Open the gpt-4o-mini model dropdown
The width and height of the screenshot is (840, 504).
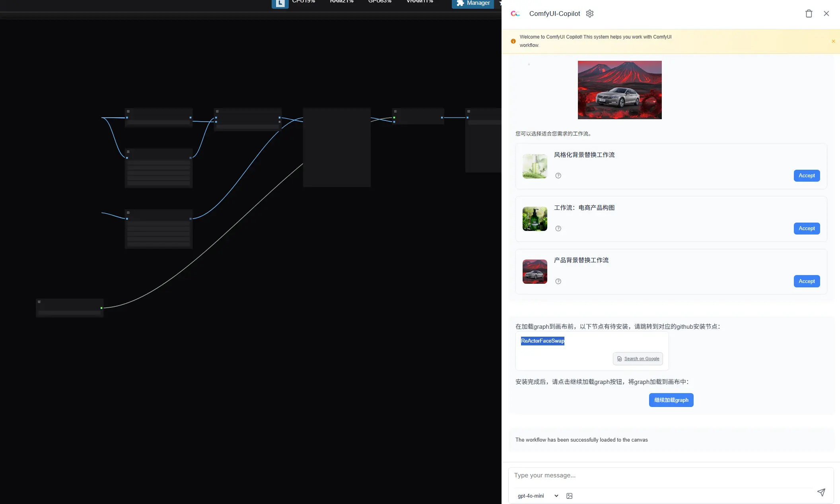pos(538,496)
